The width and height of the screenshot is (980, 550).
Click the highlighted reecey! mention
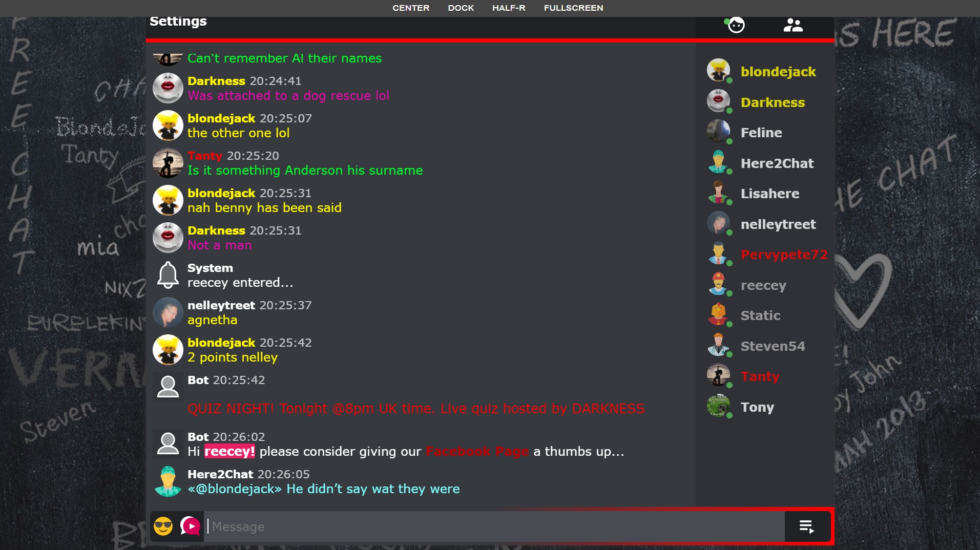click(230, 452)
